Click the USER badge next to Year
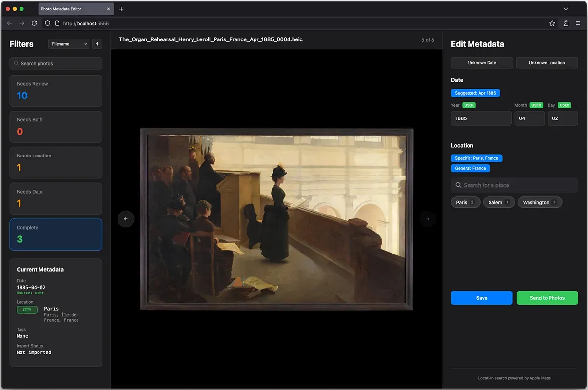Screen dimensions: 588x390 tap(469, 105)
